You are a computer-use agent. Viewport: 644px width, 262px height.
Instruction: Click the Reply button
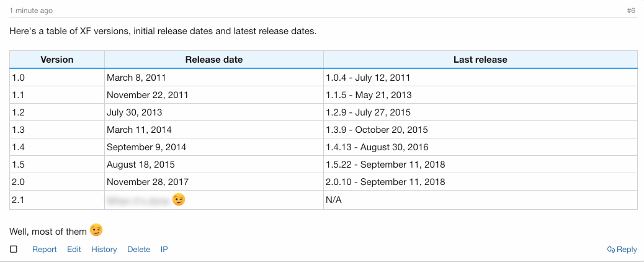click(622, 249)
